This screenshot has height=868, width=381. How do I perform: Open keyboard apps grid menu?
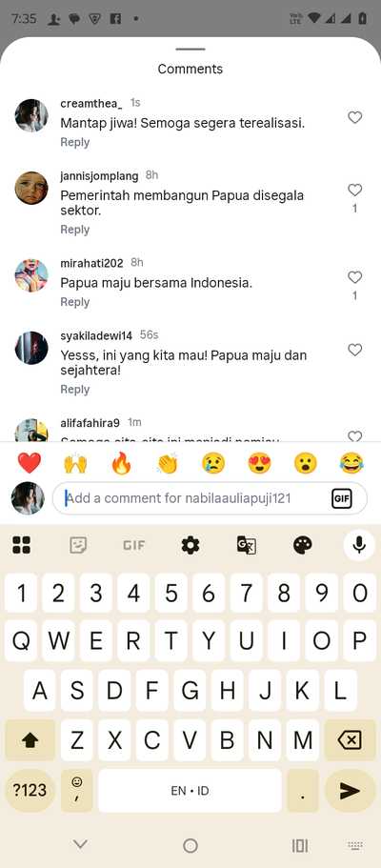click(x=22, y=546)
